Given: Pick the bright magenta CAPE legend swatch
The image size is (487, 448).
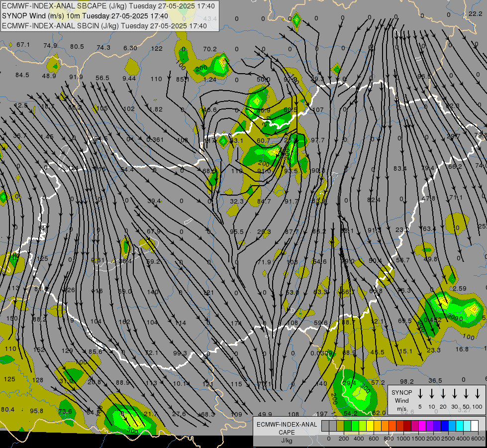Looking at the screenshot, I should click(422, 426).
